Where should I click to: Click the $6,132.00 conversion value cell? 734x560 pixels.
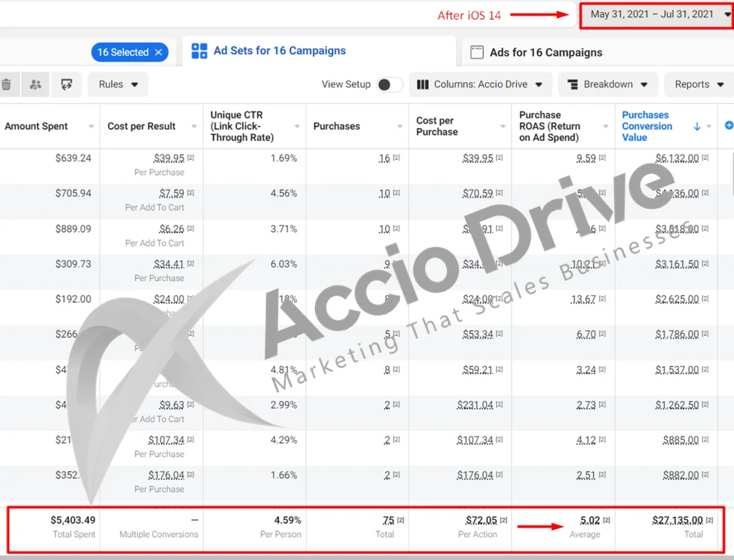point(676,158)
